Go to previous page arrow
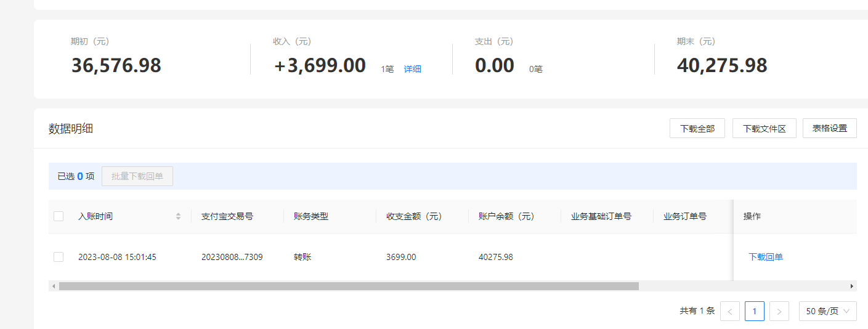The height and width of the screenshot is (329, 868). point(730,311)
